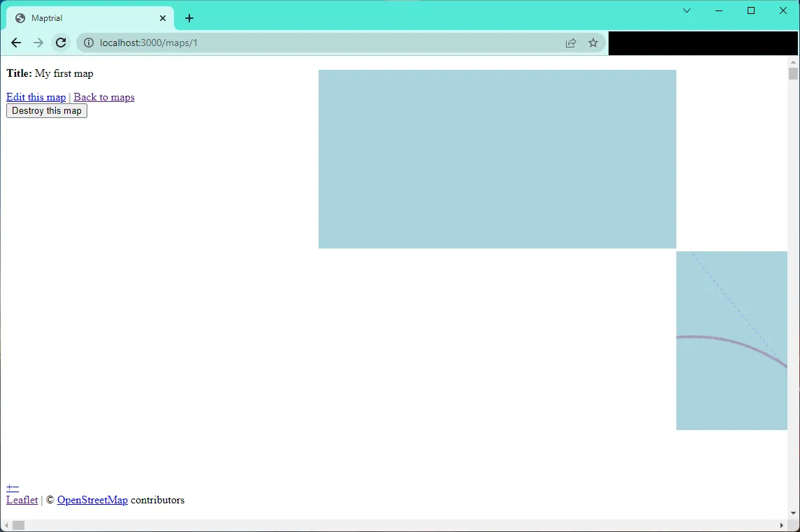Open the Edit this map link
The height and width of the screenshot is (532, 800).
(36, 97)
